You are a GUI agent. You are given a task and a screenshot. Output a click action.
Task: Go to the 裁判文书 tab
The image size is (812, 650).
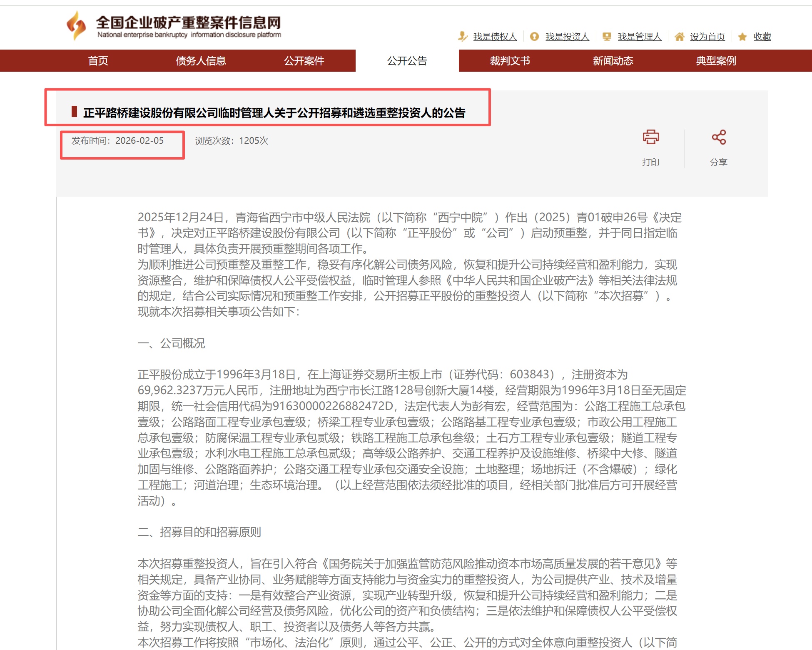[510, 61]
